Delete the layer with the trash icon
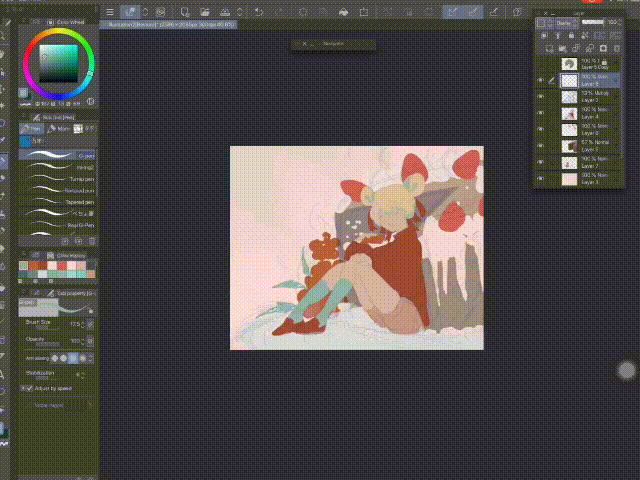Image resolution: width=640 pixels, height=480 pixels. tap(617, 49)
